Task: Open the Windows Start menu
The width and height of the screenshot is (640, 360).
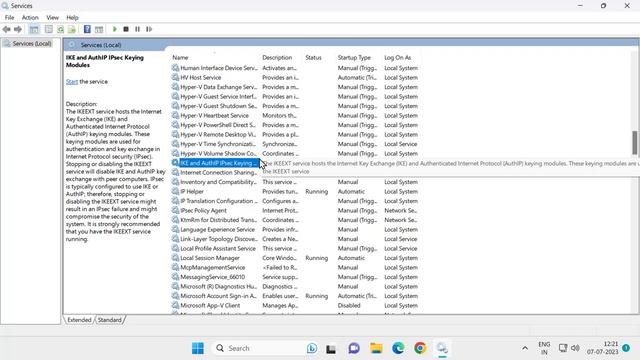Action: coord(198,348)
